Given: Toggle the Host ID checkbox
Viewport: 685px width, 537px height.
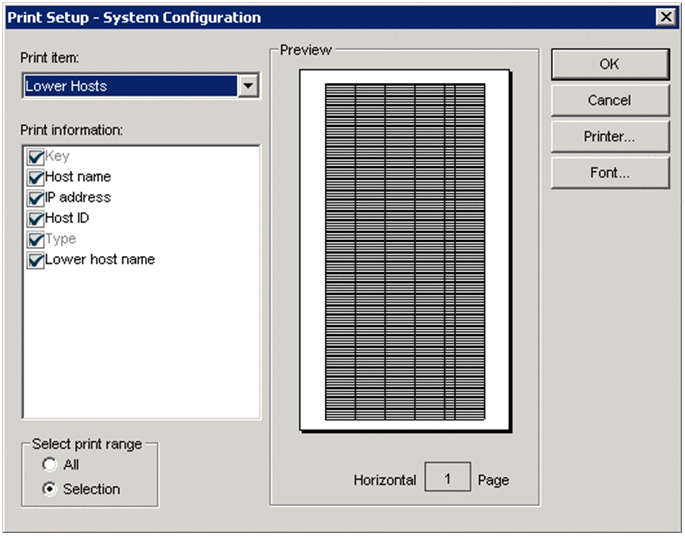Looking at the screenshot, I should click(37, 218).
